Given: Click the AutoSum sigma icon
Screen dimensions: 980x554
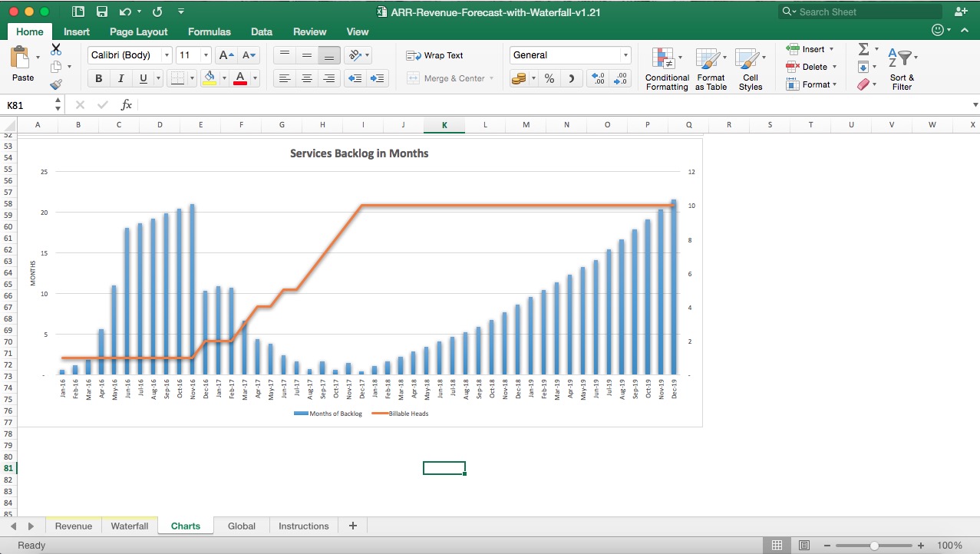Looking at the screenshot, I should click(863, 48).
